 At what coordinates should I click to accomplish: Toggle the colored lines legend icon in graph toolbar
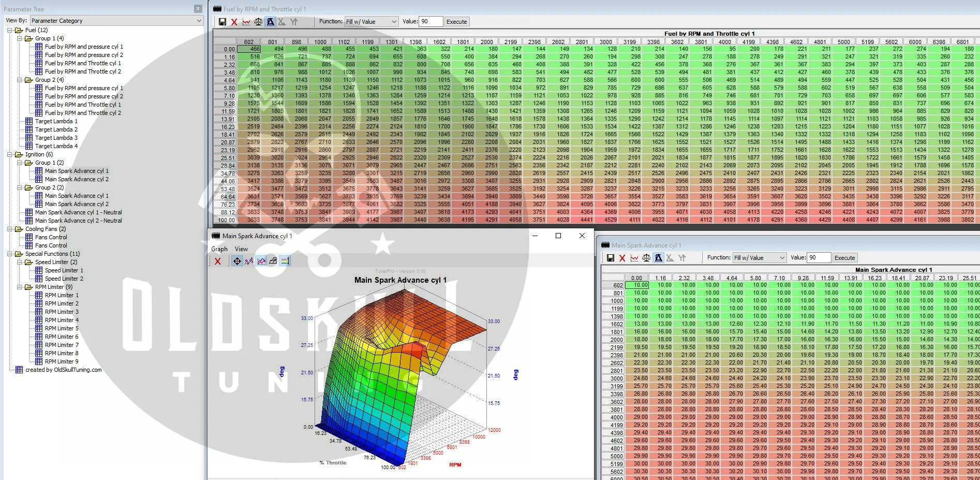point(285,261)
